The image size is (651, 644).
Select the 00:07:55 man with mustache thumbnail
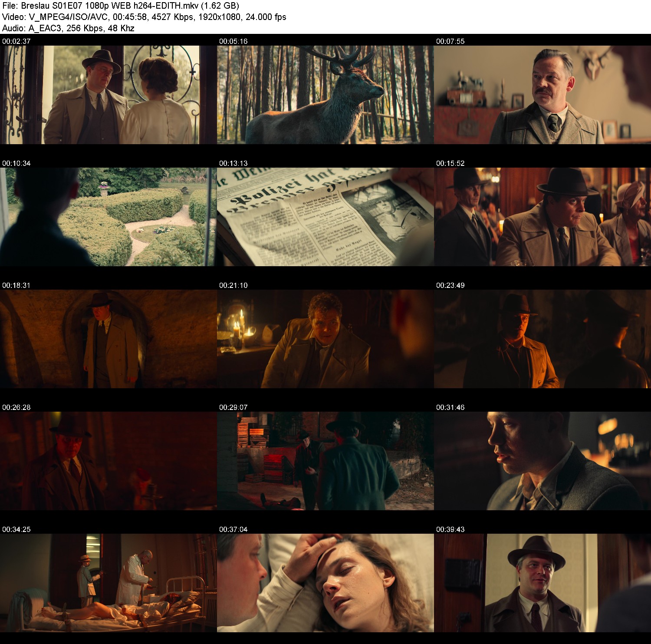click(x=542, y=95)
